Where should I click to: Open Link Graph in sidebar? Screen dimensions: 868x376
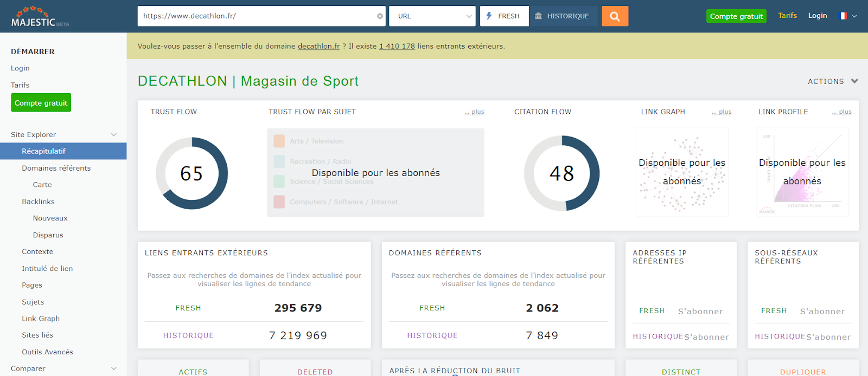[x=41, y=319]
